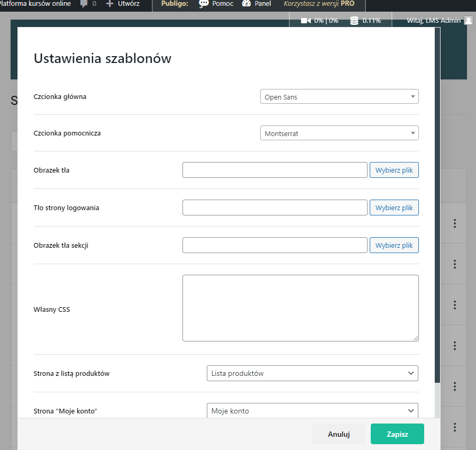This screenshot has height=450, width=476.
Task: Click the resize handle of Własny CSS textarea
Action: pyautogui.click(x=416, y=338)
